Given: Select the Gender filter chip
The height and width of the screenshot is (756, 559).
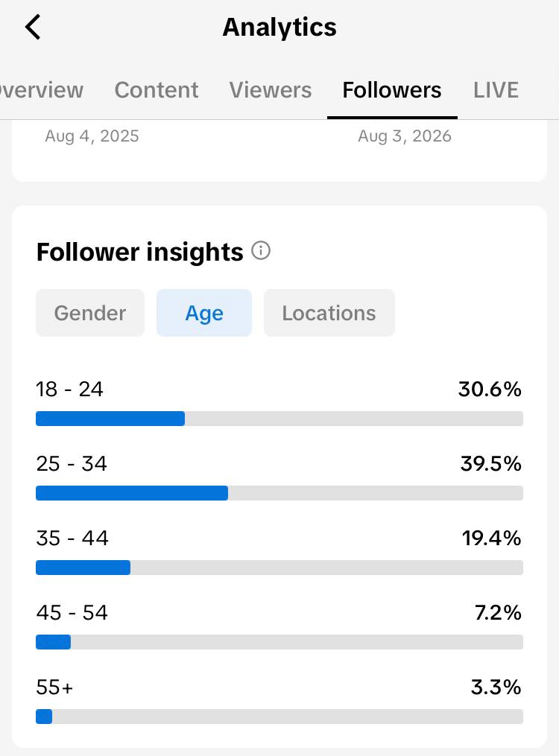Looking at the screenshot, I should 90,313.
